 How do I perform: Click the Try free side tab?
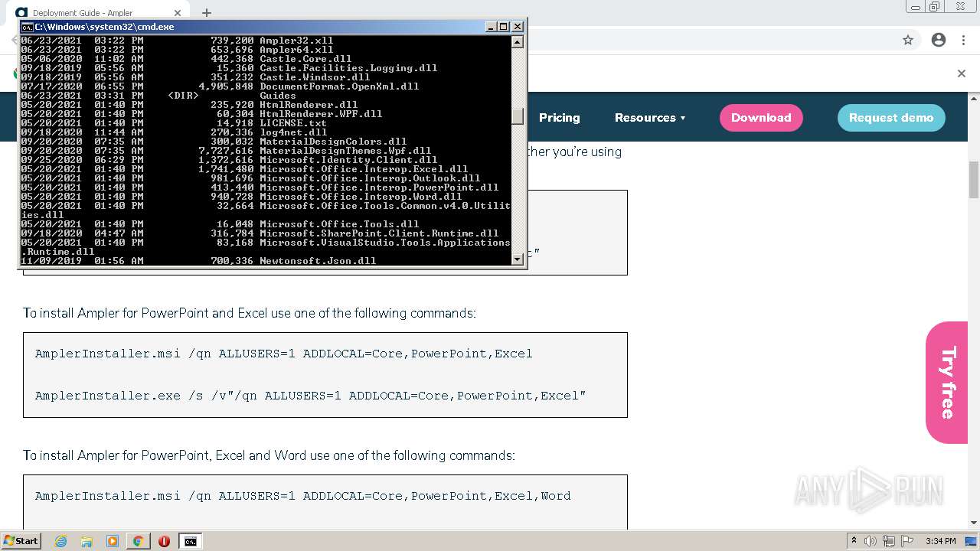946,382
